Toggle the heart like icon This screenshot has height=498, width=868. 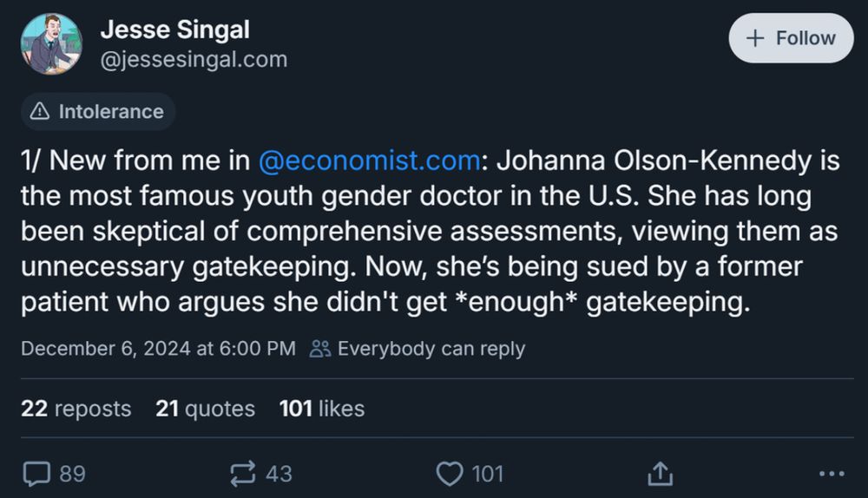coord(449,474)
